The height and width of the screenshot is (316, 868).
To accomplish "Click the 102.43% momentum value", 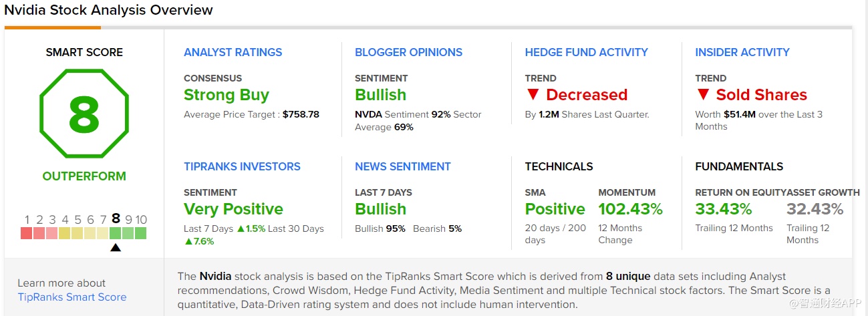I will (x=630, y=209).
